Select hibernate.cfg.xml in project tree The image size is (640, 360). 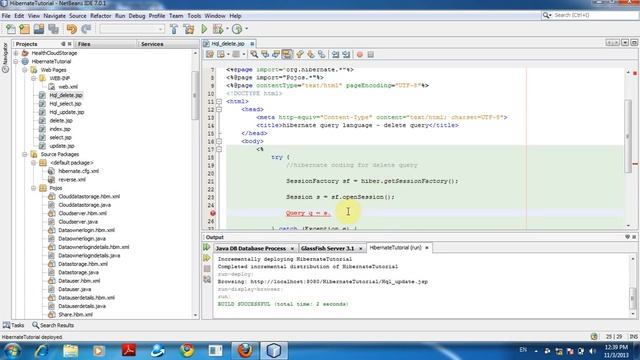coord(78,171)
